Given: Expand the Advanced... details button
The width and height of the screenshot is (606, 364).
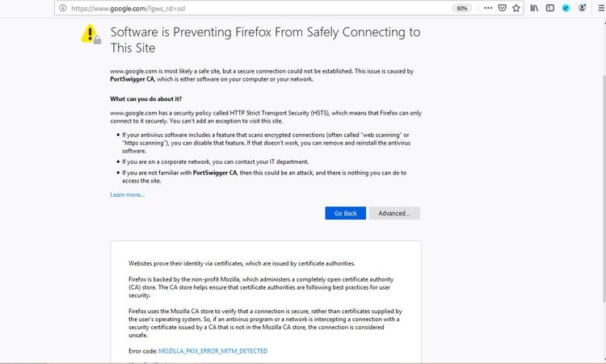Looking at the screenshot, I should (394, 213).
